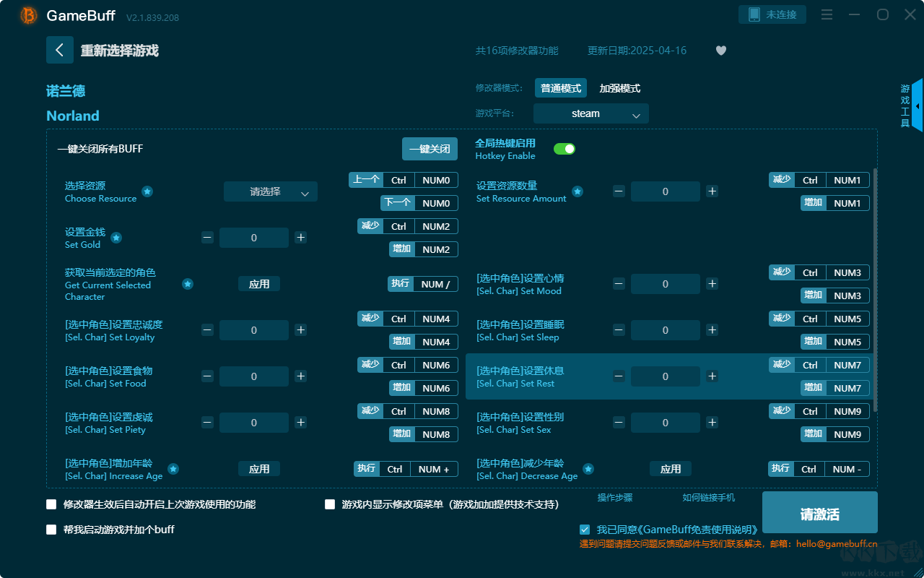Click the Set Sex input field
This screenshot has width=924, height=578.
tap(666, 423)
